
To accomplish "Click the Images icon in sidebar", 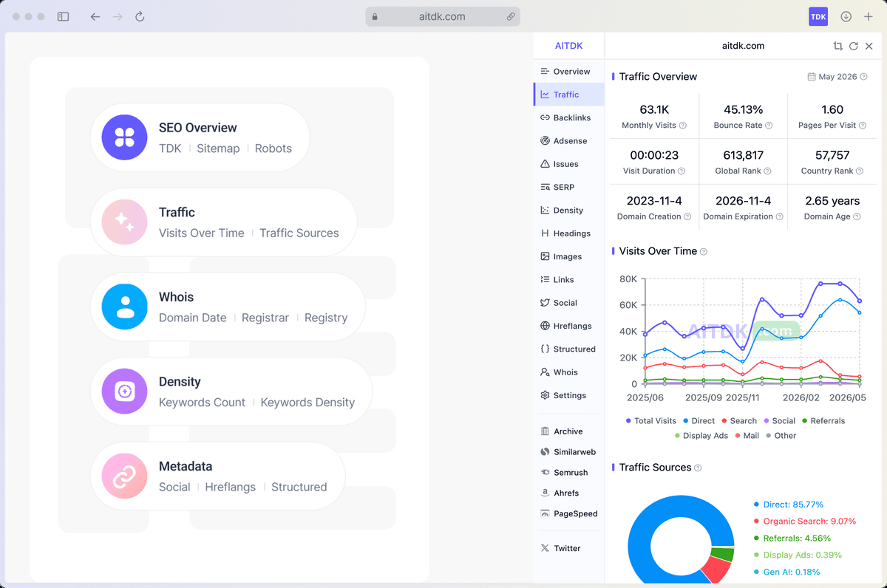I will (x=545, y=256).
